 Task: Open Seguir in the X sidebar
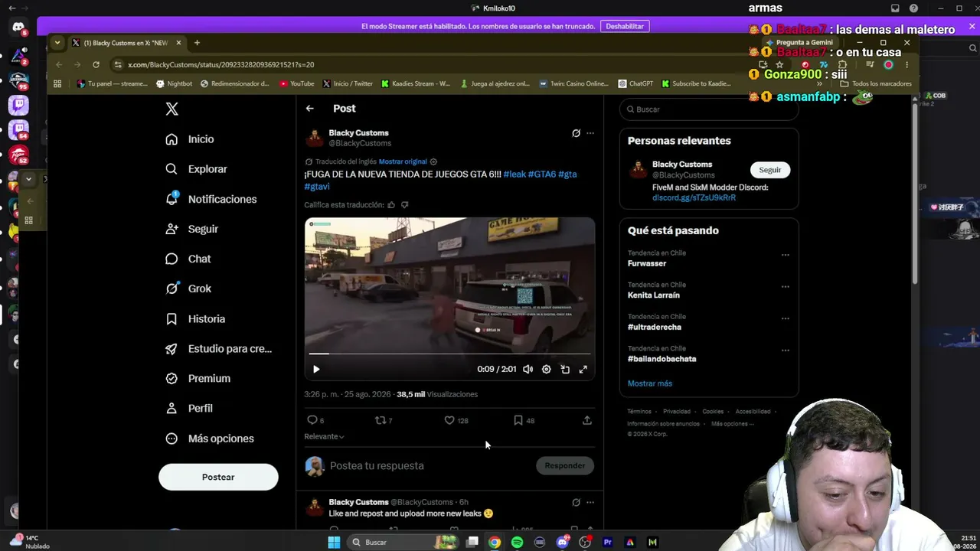click(192, 229)
